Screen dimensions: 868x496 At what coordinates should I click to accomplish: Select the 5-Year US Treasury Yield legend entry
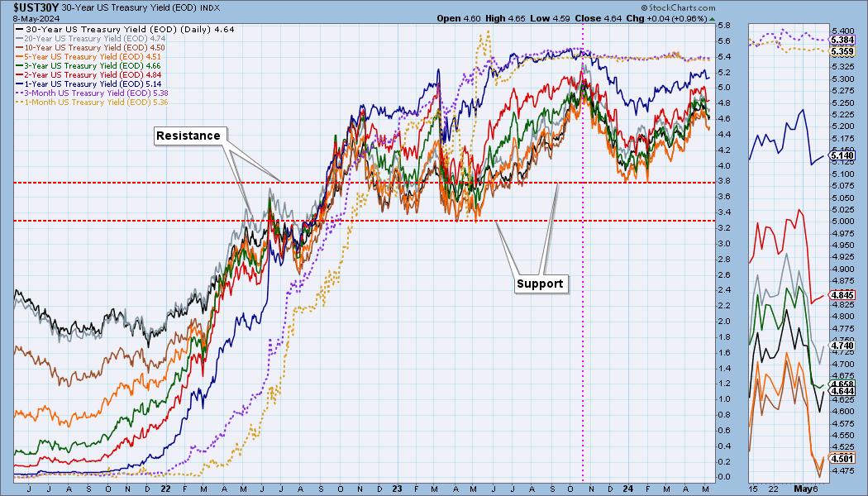tap(89, 56)
